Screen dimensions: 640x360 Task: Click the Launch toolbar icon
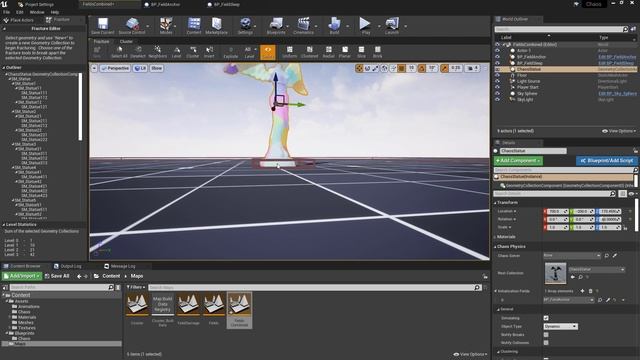click(x=391, y=26)
